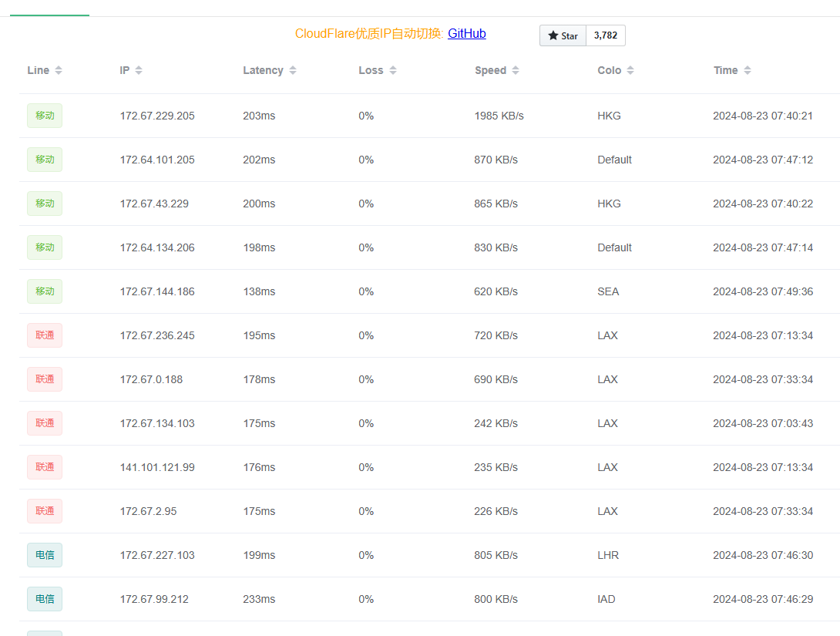Image resolution: width=840 pixels, height=636 pixels.
Task: Click 联通 tag for IP 172.67.236.245
Action: pos(45,335)
